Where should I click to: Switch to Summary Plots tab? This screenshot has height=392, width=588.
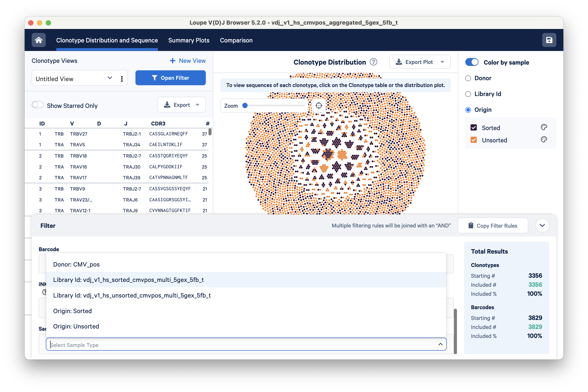coord(189,40)
